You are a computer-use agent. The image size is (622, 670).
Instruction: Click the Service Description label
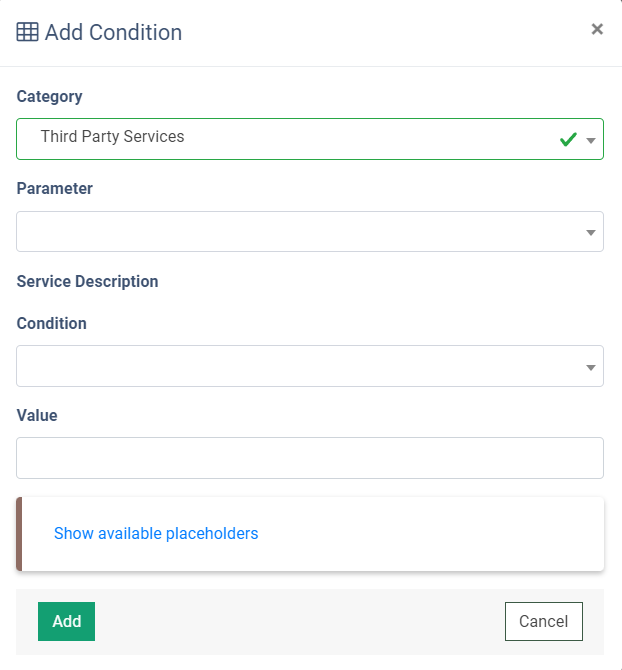(x=87, y=282)
